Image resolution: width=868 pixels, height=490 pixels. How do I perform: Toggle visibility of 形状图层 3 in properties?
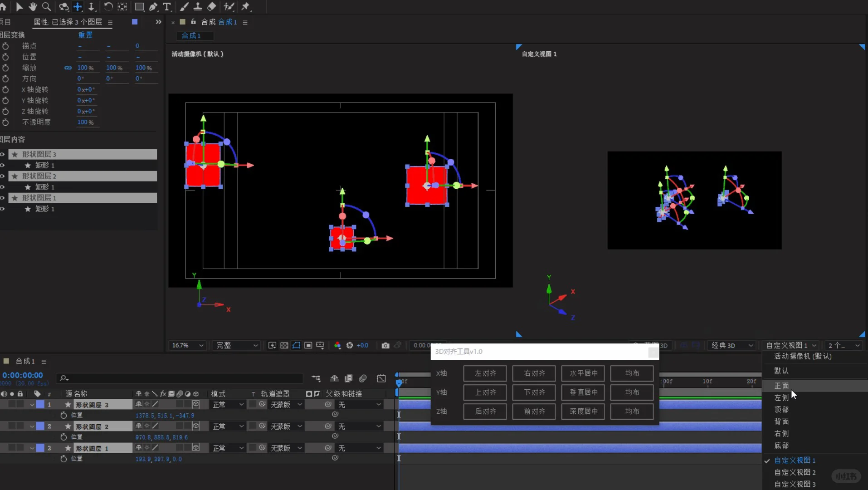[3, 154]
